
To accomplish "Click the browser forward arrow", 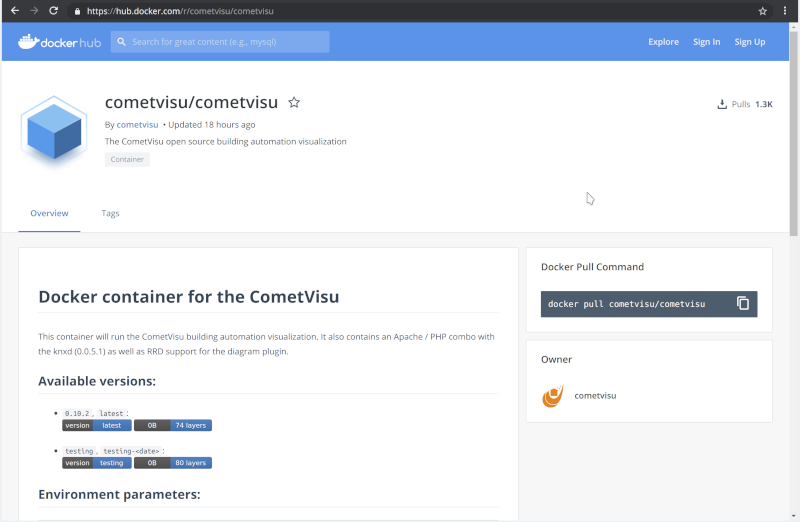I will coord(34,11).
